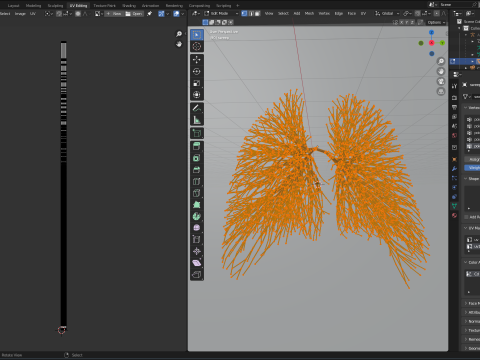
Task: Select the Cursor tool
Action: (197, 46)
